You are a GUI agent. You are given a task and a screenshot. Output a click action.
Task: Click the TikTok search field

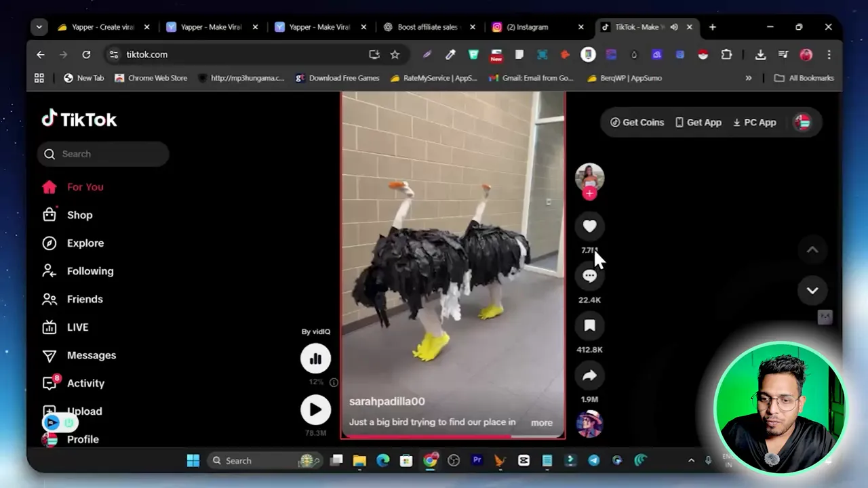(x=103, y=154)
